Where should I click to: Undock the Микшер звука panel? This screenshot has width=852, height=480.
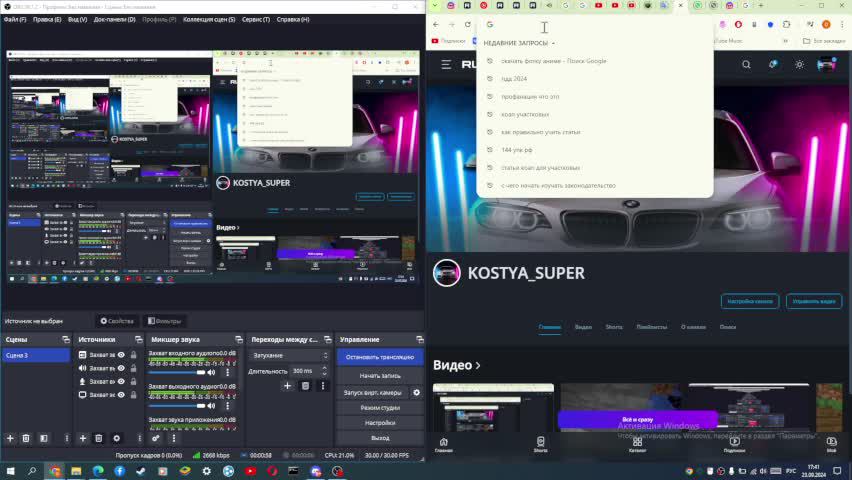(239, 340)
